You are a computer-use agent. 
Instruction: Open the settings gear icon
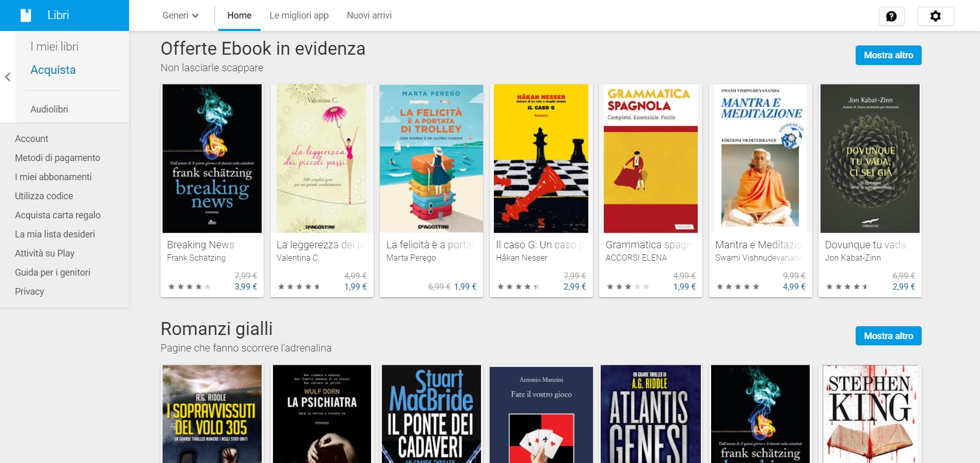pos(935,16)
